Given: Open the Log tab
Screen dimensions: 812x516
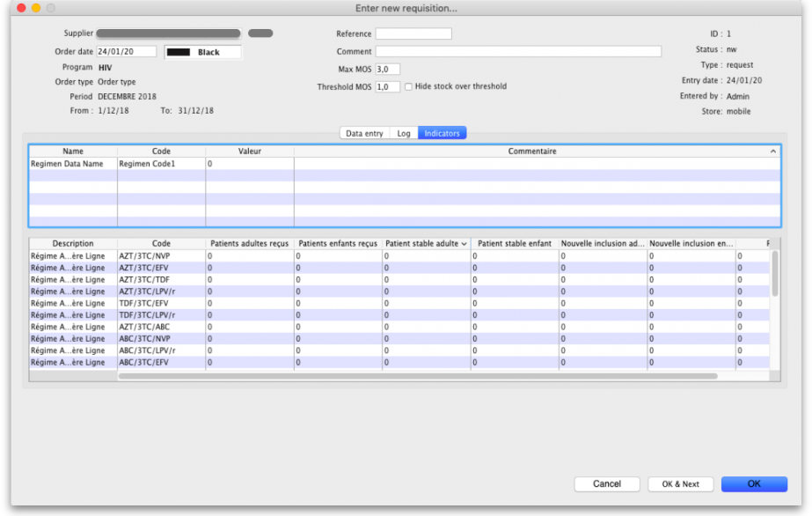Looking at the screenshot, I should [x=404, y=133].
